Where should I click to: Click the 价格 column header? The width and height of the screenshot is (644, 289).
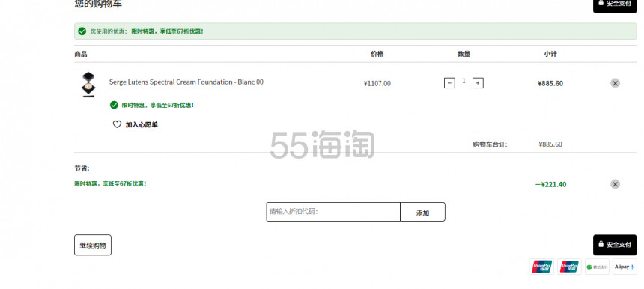point(377,54)
